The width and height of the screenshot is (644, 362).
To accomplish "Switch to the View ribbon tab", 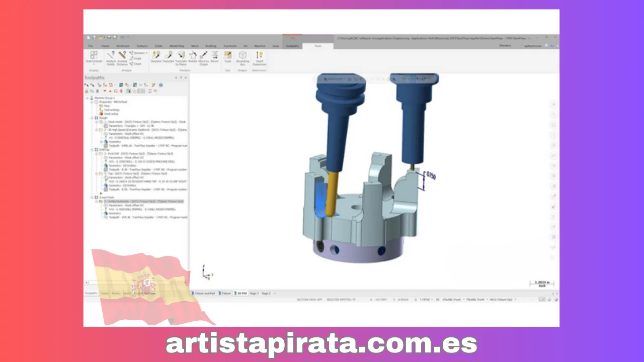I will tap(276, 46).
